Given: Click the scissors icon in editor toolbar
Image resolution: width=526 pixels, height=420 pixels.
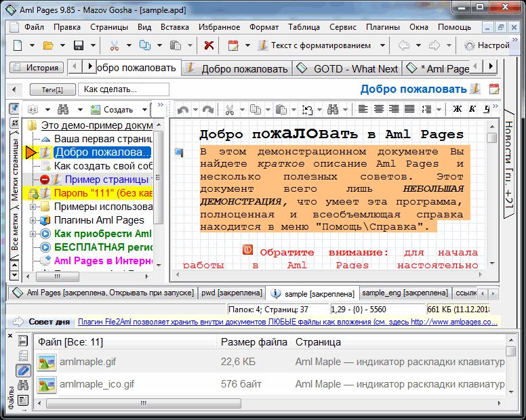Looking at the screenshot, I should 230,110.
